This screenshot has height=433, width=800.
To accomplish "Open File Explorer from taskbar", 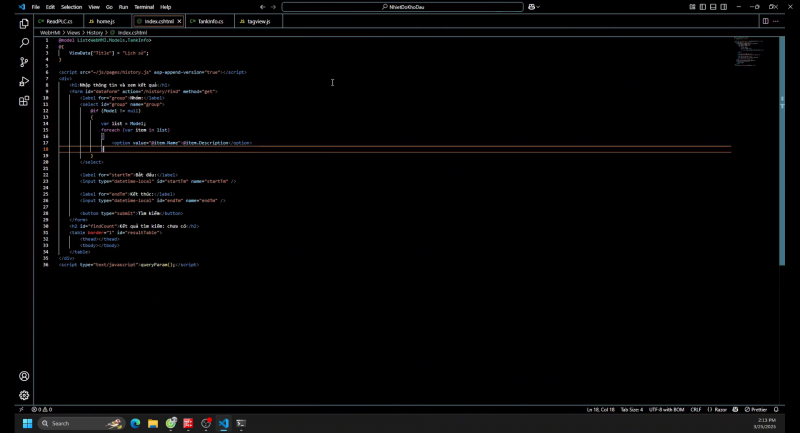I will [153, 423].
